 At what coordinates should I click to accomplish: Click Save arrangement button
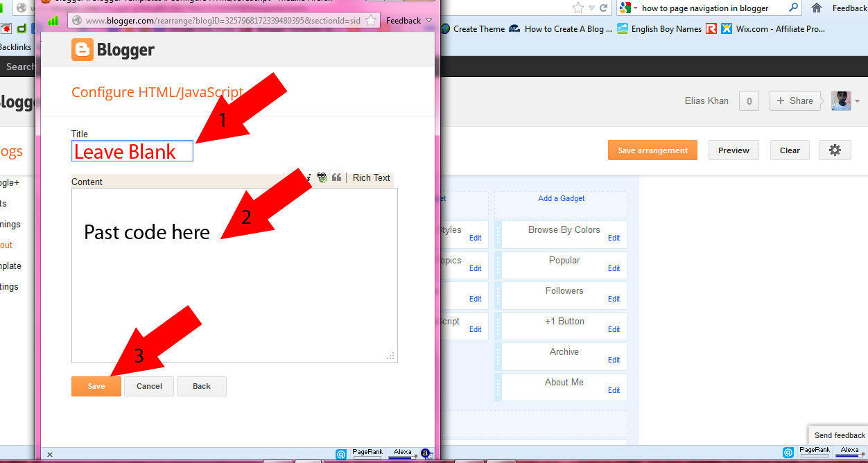(x=652, y=150)
